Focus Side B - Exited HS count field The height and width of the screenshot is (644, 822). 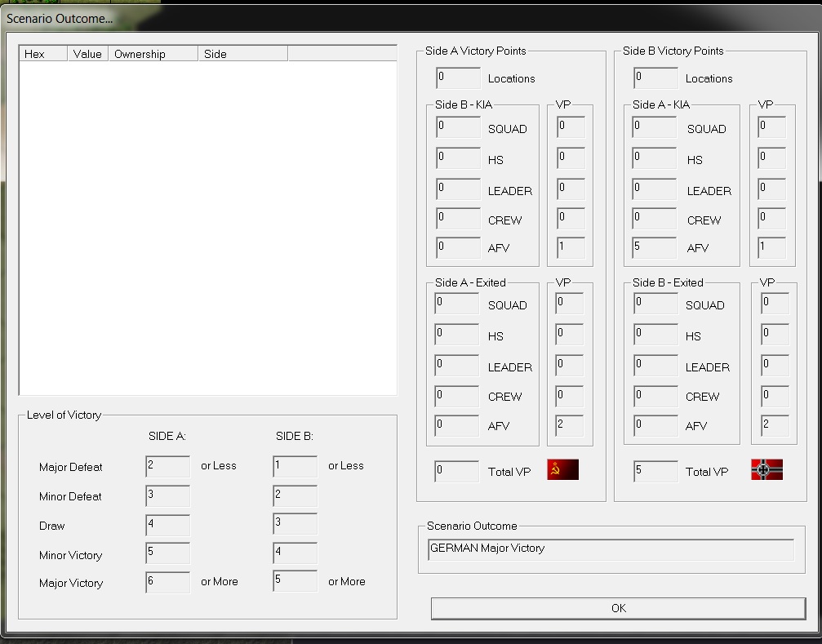[x=655, y=335]
